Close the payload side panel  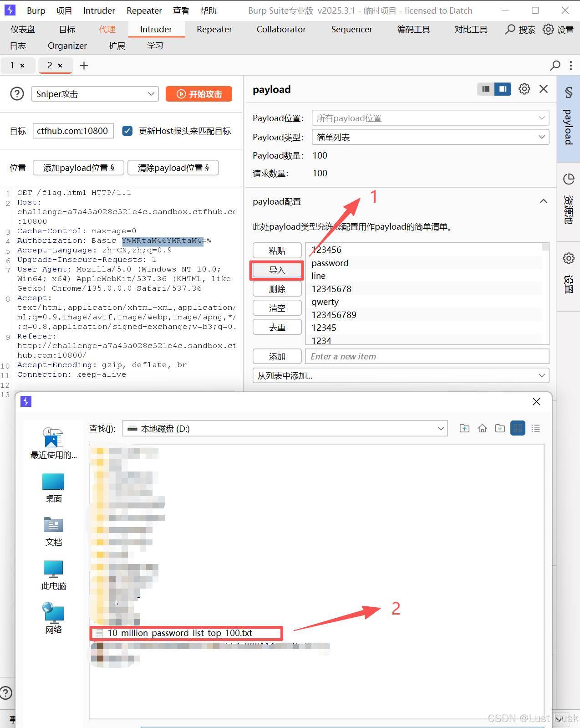pos(544,89)
